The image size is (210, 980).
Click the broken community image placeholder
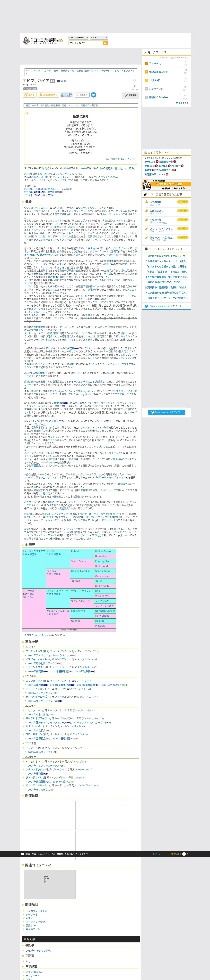point(50,884)
